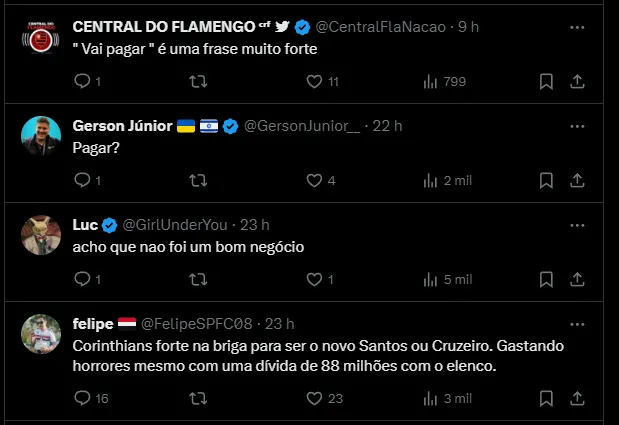View analytics of Gerson Júnior's tweet
The height and width of the screenshot is (425, 619).
point(431,181)
